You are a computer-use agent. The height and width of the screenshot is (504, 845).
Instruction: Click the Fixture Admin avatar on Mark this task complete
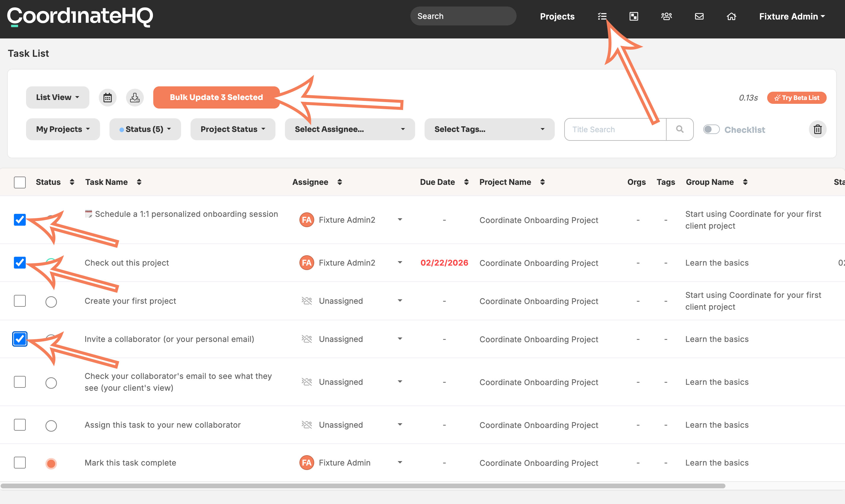[x=307, y=463]
